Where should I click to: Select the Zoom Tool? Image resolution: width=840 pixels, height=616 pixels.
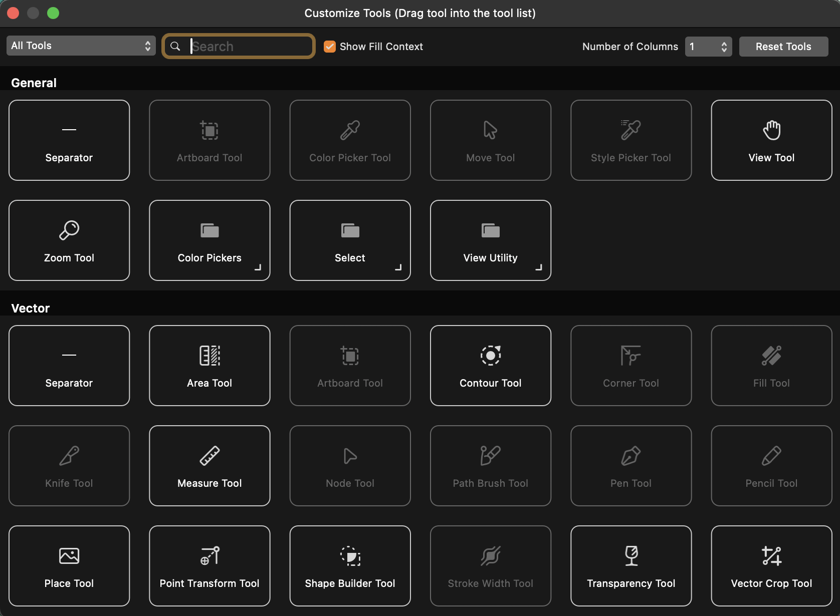pyautogui.click(x=69, y=240)
